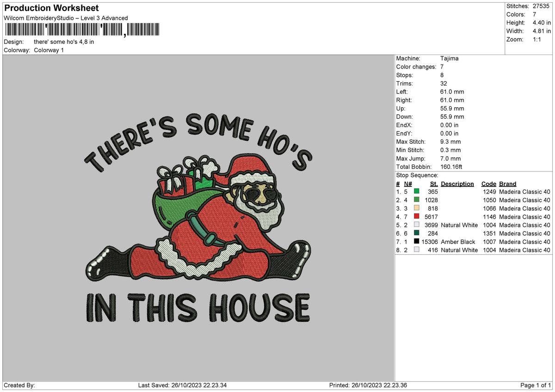Click the white swatch in stop row 8

tap(417, 250)
